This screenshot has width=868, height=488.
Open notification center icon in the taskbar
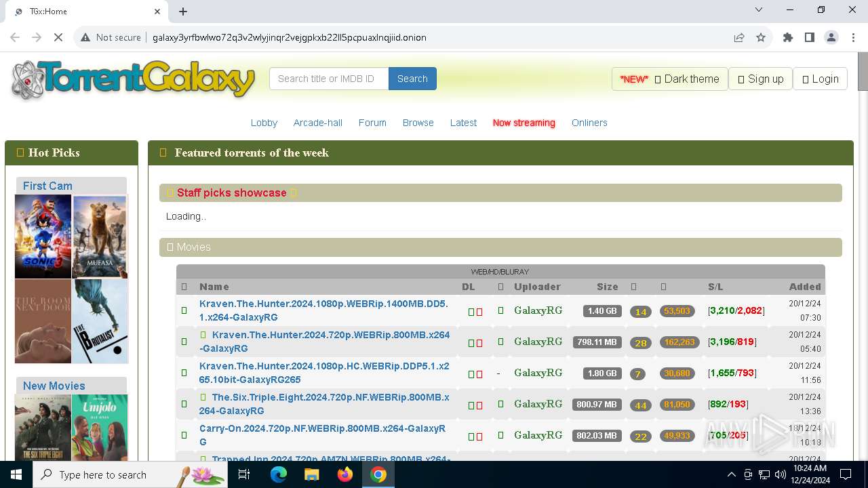pyautogui.click(x=846, y=474)
